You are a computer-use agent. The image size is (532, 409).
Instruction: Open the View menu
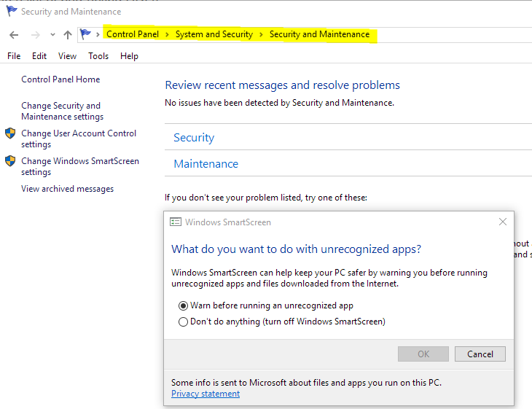click(x=67, y=56)
